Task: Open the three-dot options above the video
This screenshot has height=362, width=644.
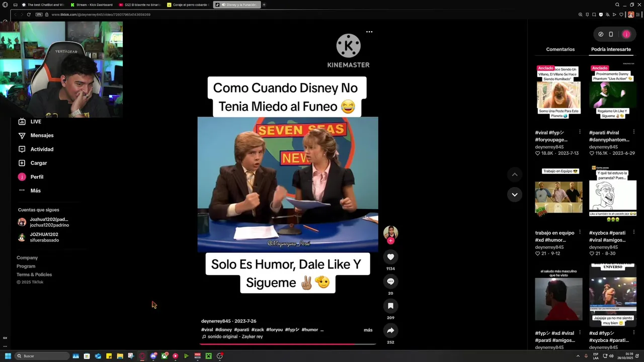Action: pyautogui.click(x=369, y=32)
